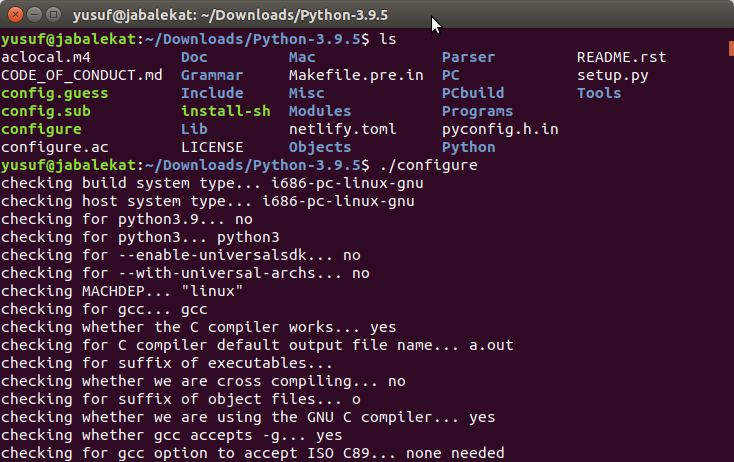Click the Misc directory name
Viewport: 734px width, 462px height.
[307, 93]
